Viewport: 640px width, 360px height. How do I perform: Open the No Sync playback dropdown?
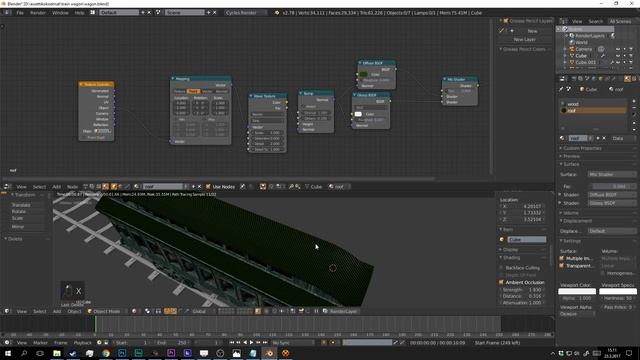click(x=293, y=343)
